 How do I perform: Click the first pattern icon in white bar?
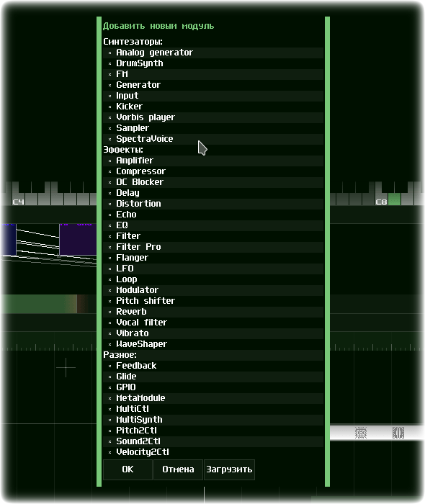[361, 433]
